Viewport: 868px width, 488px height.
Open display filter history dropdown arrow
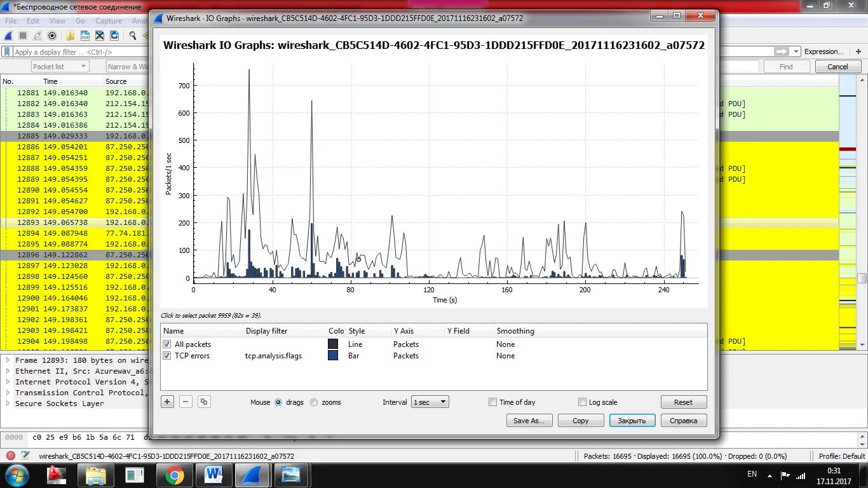tap(797, 51)
